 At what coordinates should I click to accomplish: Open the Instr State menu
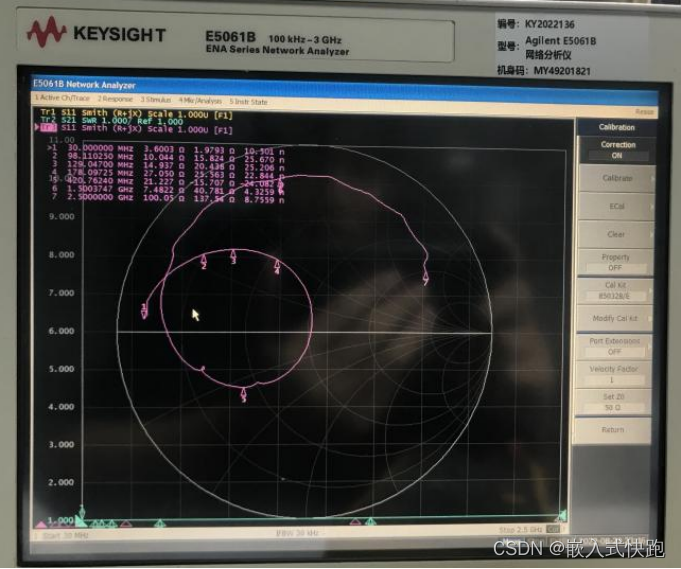point(248,102)
